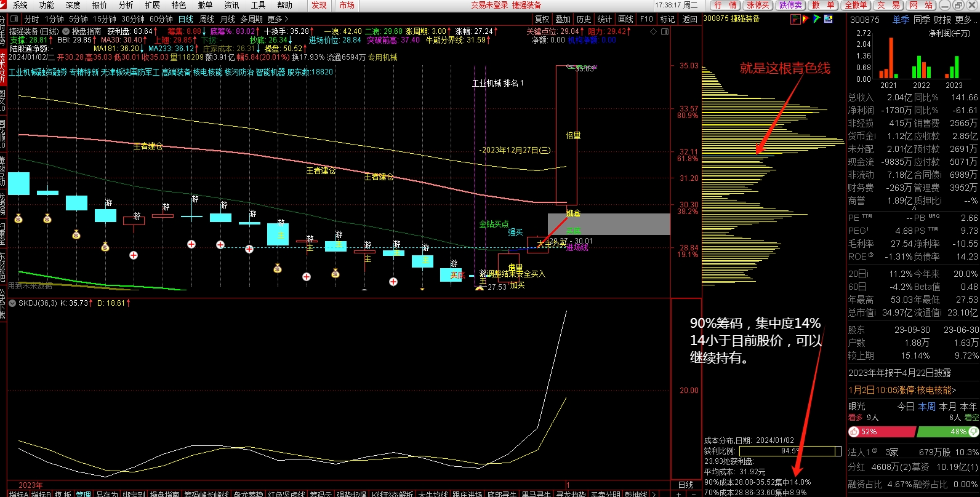
Task: Click the small square icon at the chart's top right
Action: (665, 31)
